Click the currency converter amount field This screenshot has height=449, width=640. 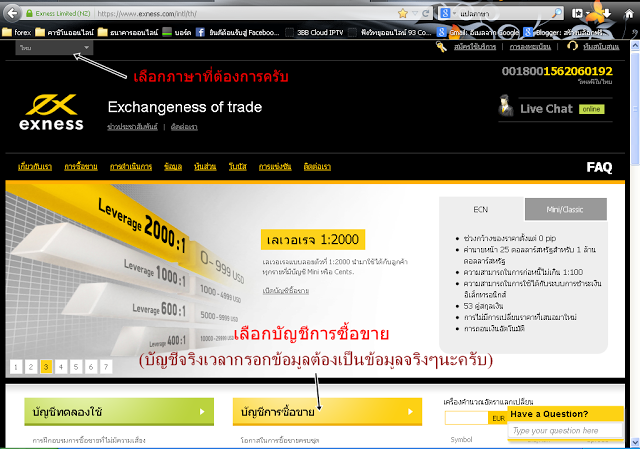pos(467,418)
